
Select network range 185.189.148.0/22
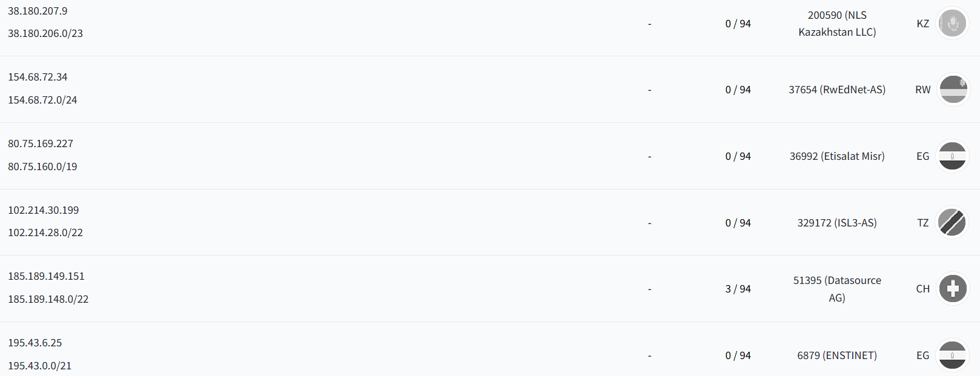tap(48, 299)
